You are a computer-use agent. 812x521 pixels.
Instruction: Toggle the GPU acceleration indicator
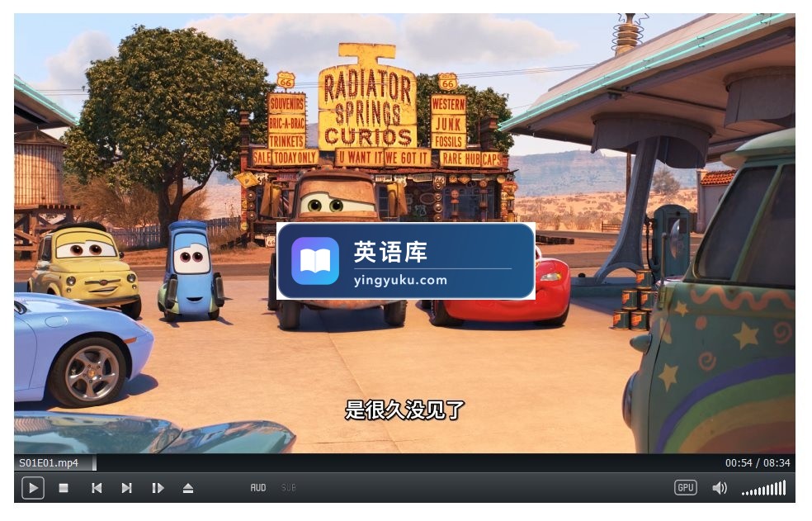(685, 487)
